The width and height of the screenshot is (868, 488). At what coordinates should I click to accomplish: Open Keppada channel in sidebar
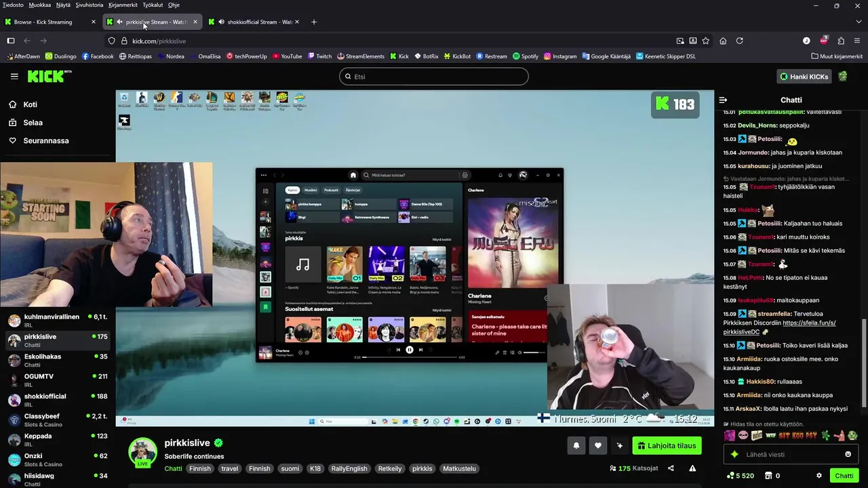(x=58, y=440)
